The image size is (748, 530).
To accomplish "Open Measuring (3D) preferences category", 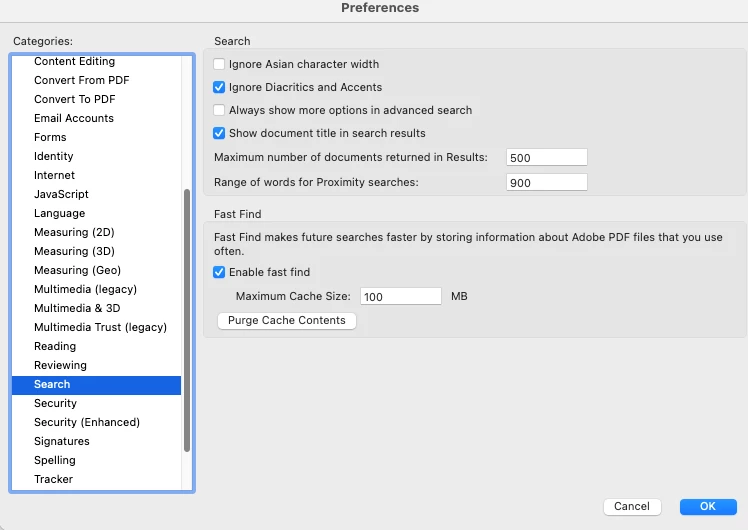I will pos(74,252).
